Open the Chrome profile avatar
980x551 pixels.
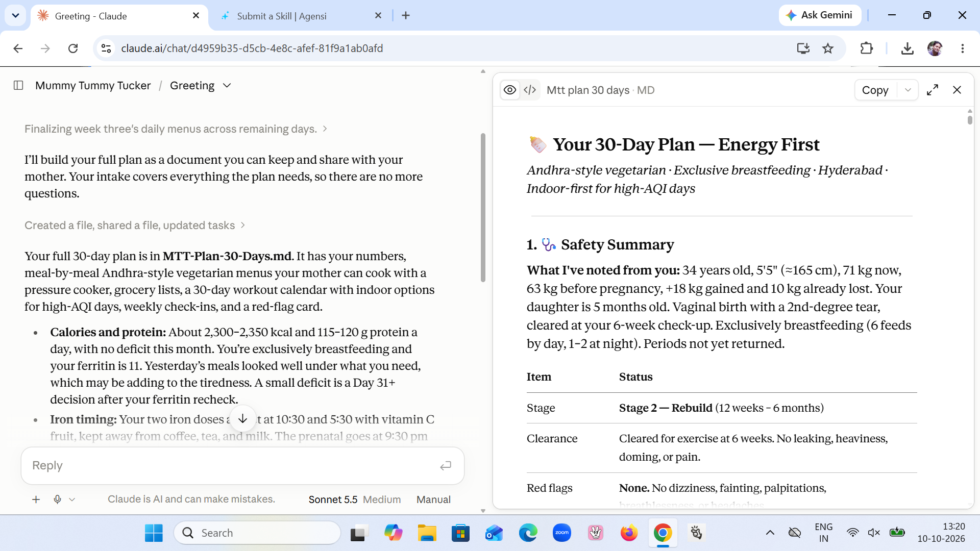935,48
